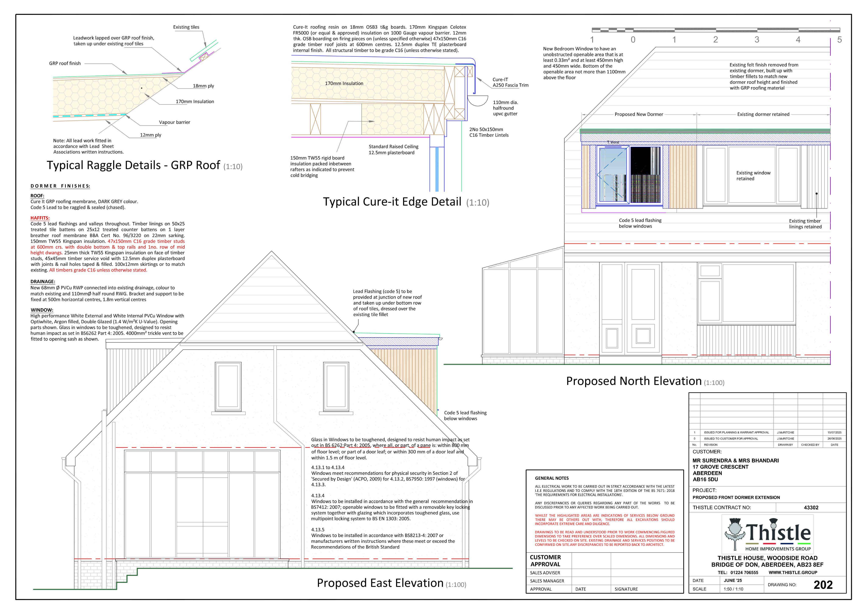Screen dimensions: 868x614
Task: Click the 'Existing window retained' label
Action: click(753, 176)
